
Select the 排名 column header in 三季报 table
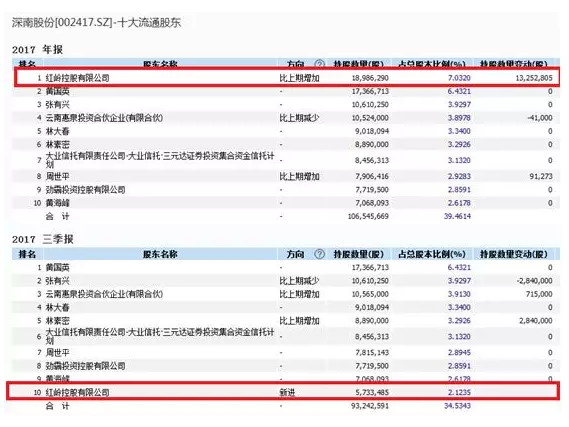tap(27, 254)
